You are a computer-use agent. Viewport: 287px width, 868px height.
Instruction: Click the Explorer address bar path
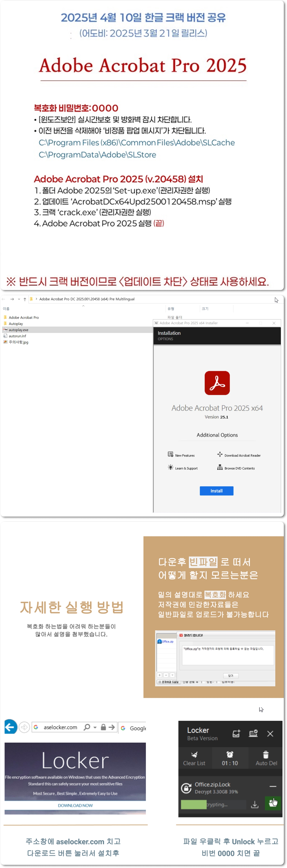(87, 299)
